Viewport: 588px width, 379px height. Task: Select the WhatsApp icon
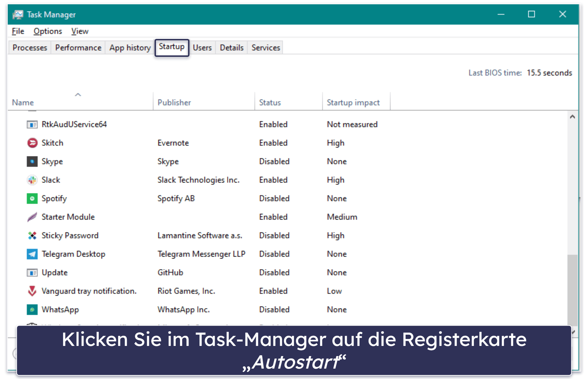click(32, 310)
